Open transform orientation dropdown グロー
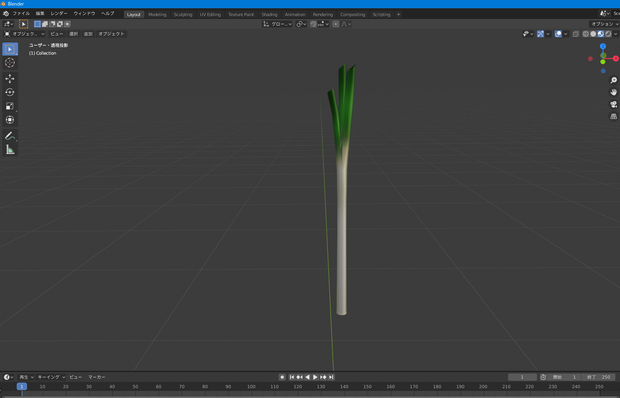 (278, 24)
